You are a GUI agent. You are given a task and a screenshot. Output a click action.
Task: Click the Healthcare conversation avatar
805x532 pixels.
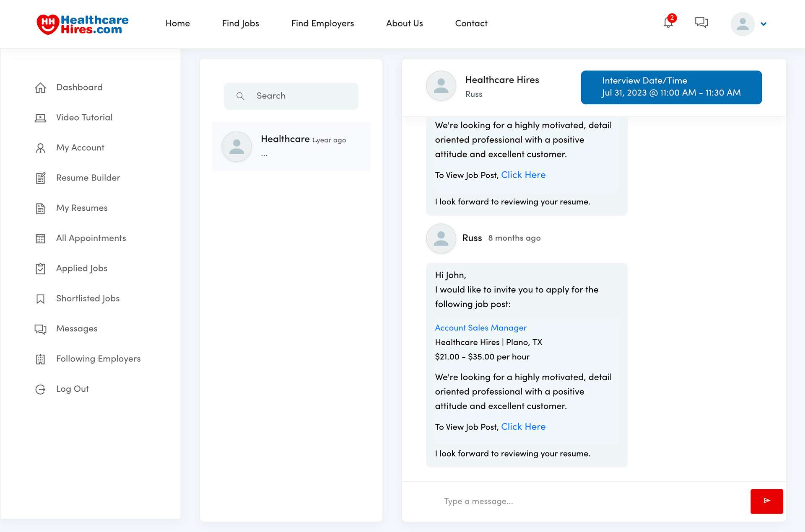236,146
